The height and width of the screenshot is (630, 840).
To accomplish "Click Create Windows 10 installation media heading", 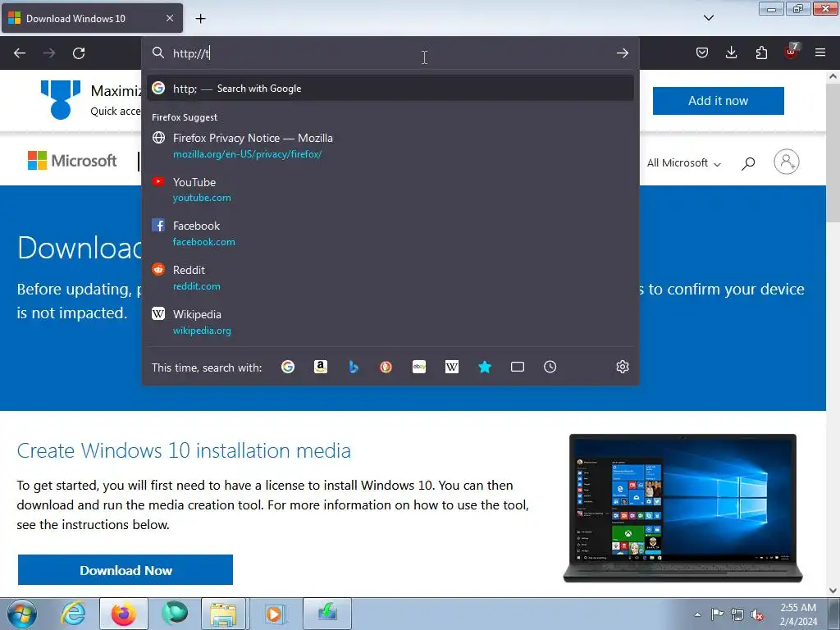I will coord(184,450).
